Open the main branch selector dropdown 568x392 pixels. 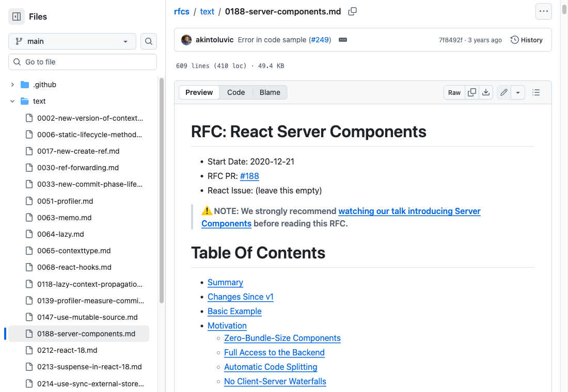72,41
